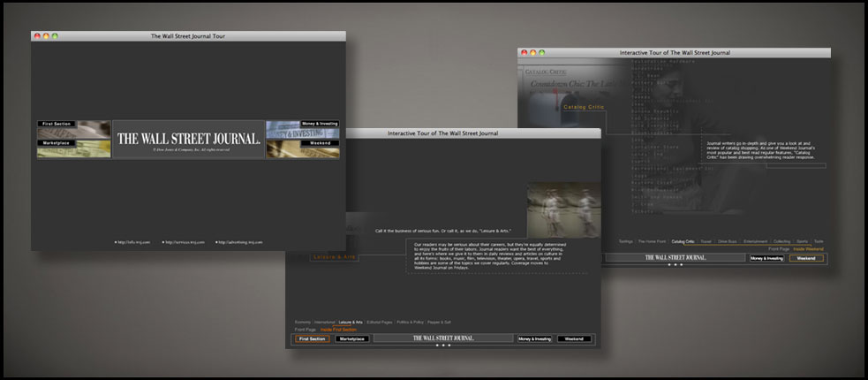868x380 pixels.
Task: Open Money & Investing image on the Tour home
Action: 302,130
